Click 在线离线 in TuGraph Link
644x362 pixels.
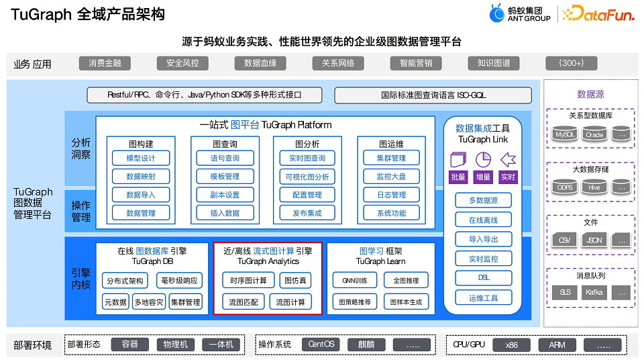tap(484, 220)
